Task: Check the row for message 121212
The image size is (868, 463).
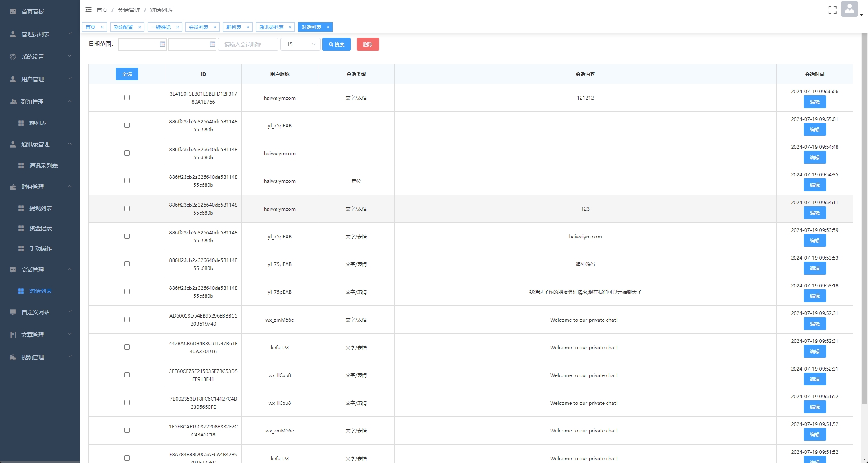Action: point(127,98)
